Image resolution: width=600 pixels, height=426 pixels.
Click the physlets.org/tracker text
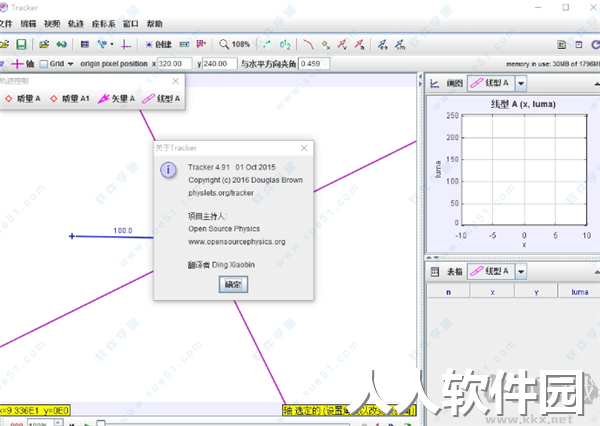click(x=221, y=193)
